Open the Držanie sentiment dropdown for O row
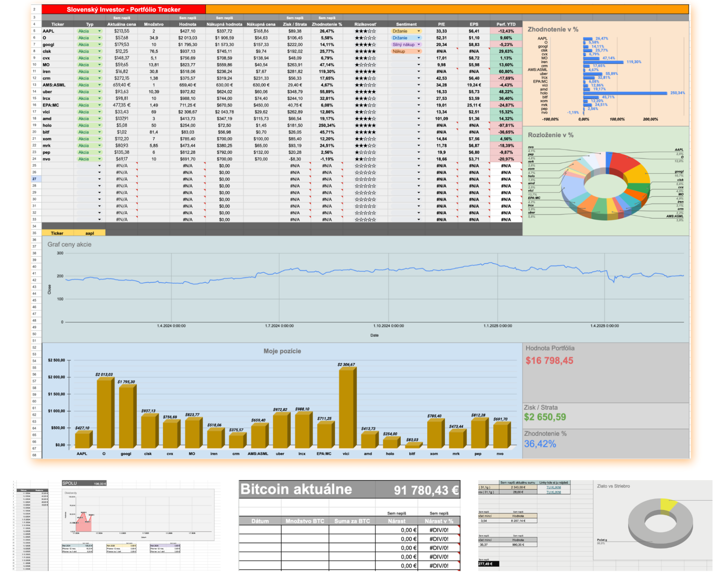Viewport: 728px width, 582px height. 419,38
